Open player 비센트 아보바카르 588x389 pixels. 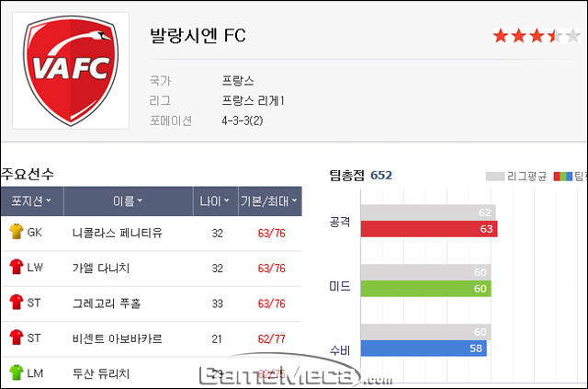[118, 338]
